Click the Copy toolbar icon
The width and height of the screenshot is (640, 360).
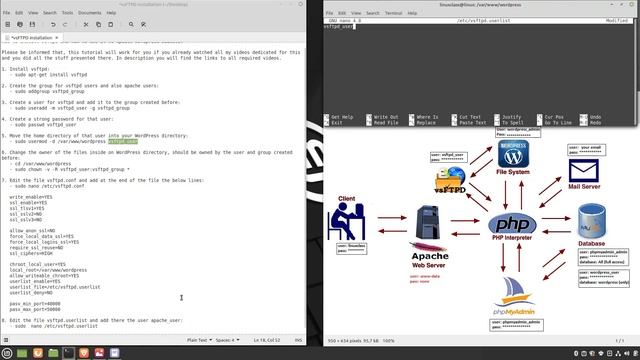click(98, 24)
